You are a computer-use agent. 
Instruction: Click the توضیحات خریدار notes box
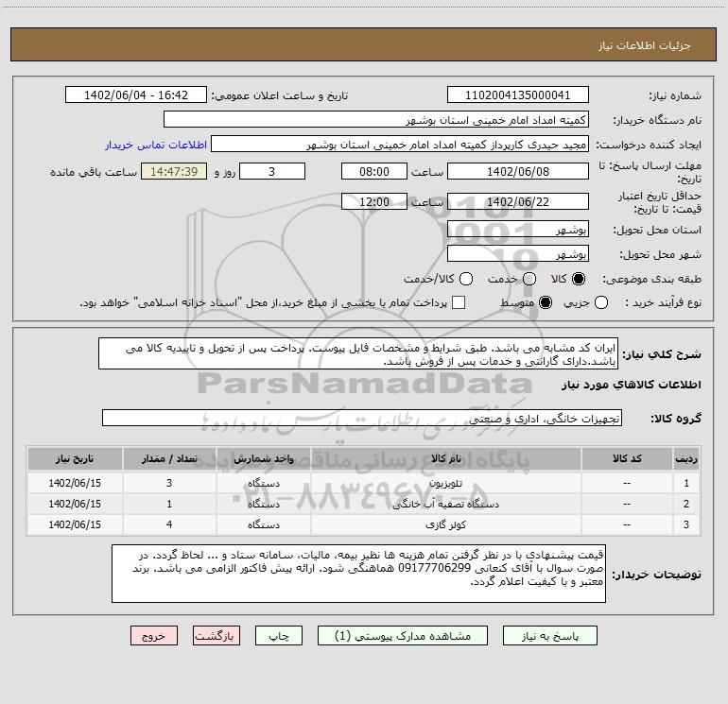[x=358, y=574]
